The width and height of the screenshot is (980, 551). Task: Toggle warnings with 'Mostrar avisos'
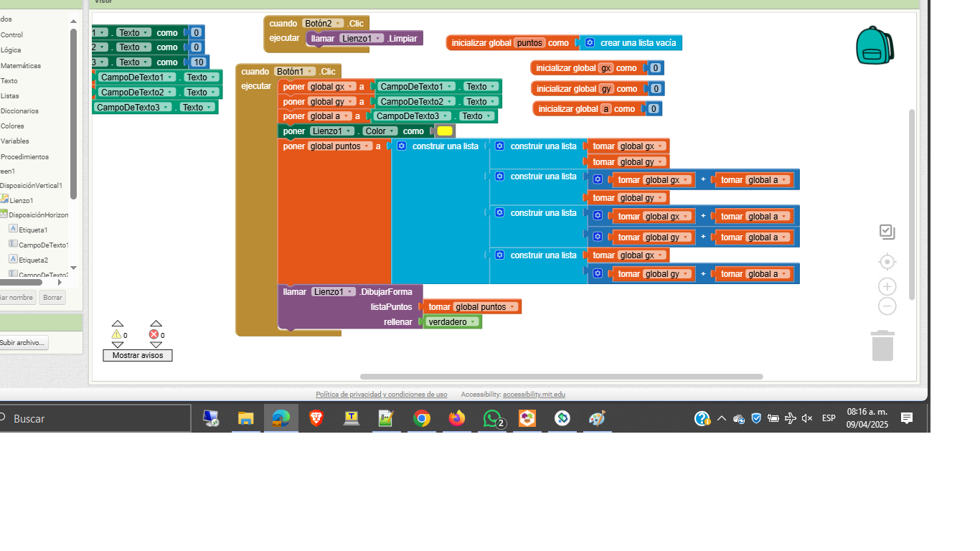(x=138, y=356)
